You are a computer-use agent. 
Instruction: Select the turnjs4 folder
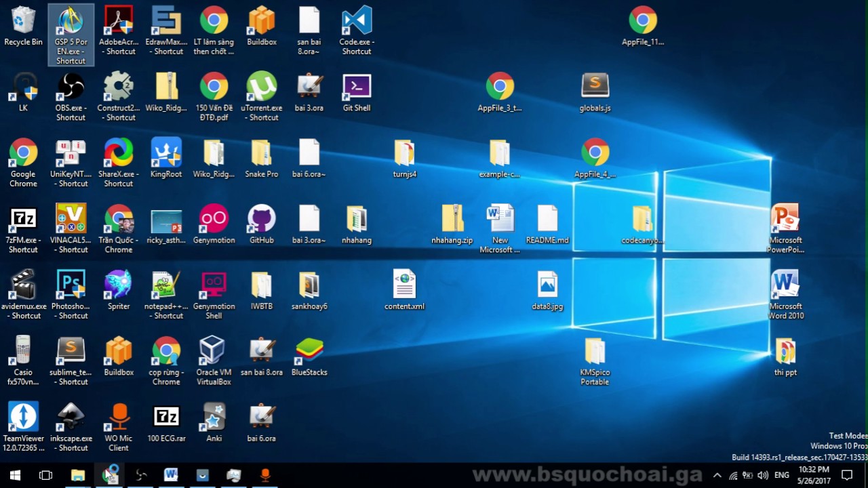pos(405,159)
